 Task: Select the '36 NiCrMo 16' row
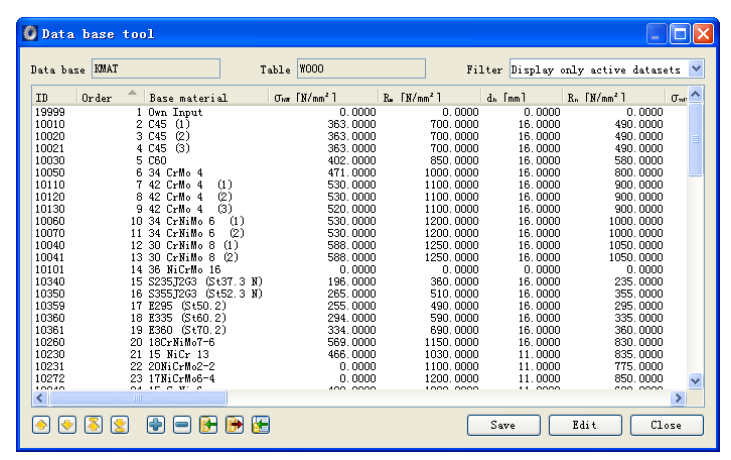tap(360, 270)
